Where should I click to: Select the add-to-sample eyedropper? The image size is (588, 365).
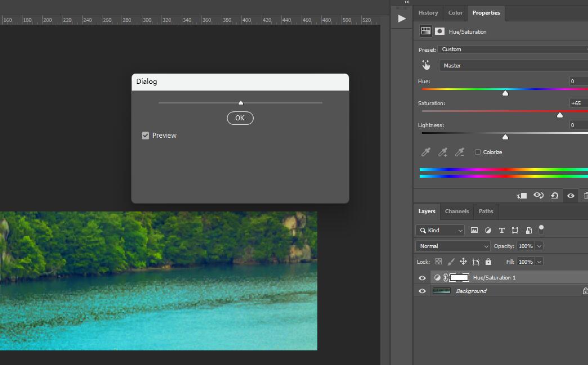click(x=442, y=152)
